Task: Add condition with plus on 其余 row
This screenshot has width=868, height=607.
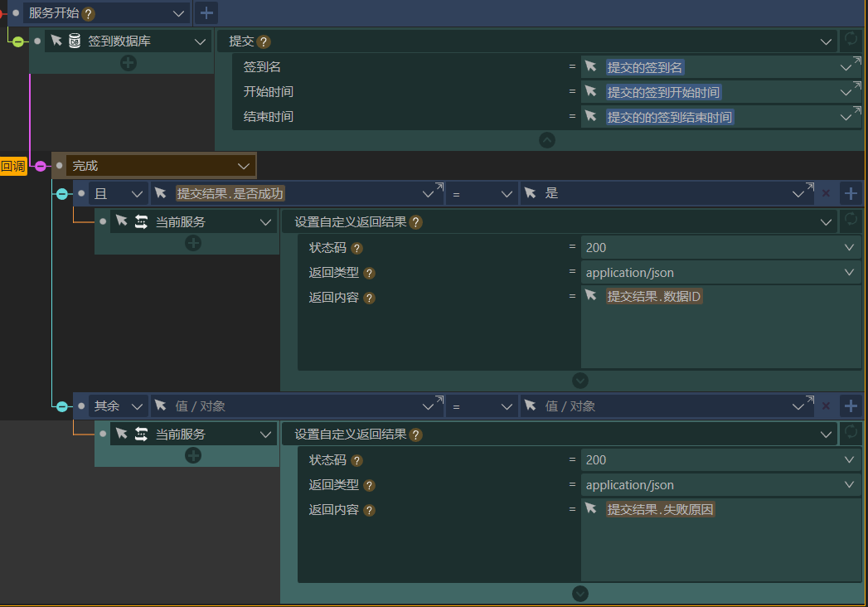Action: [x=851, y=406]
